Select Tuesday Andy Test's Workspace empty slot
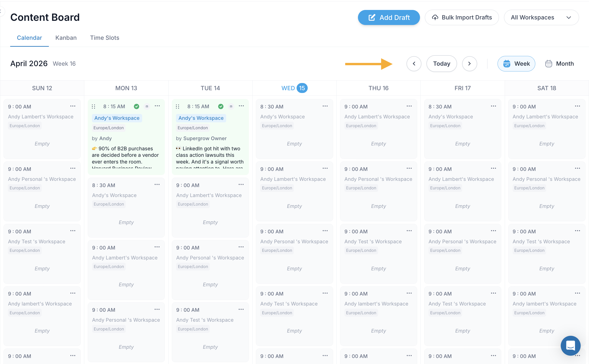Screen dimensions: 589x364 pos(210,332)
